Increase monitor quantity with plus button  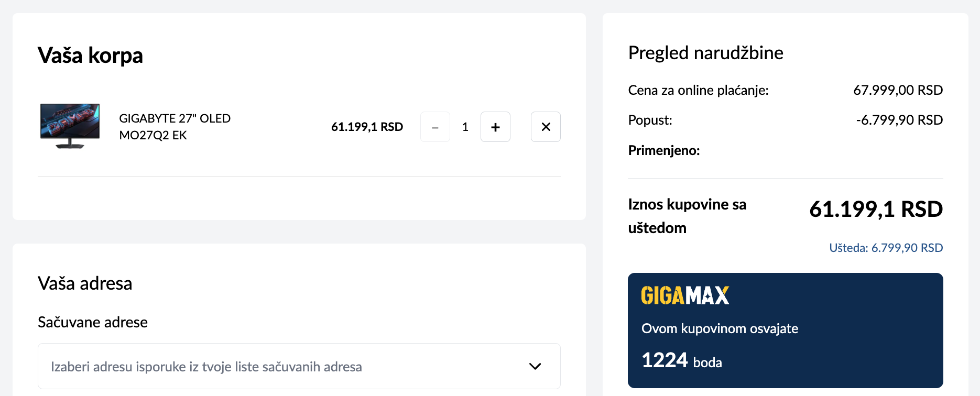495,127
